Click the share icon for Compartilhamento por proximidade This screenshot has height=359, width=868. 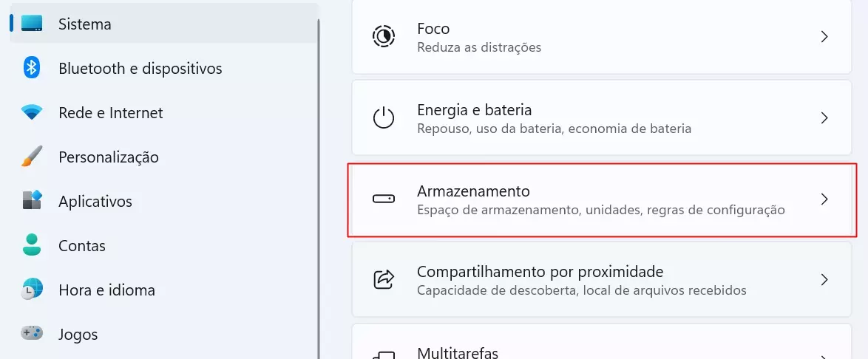point(383,280)
